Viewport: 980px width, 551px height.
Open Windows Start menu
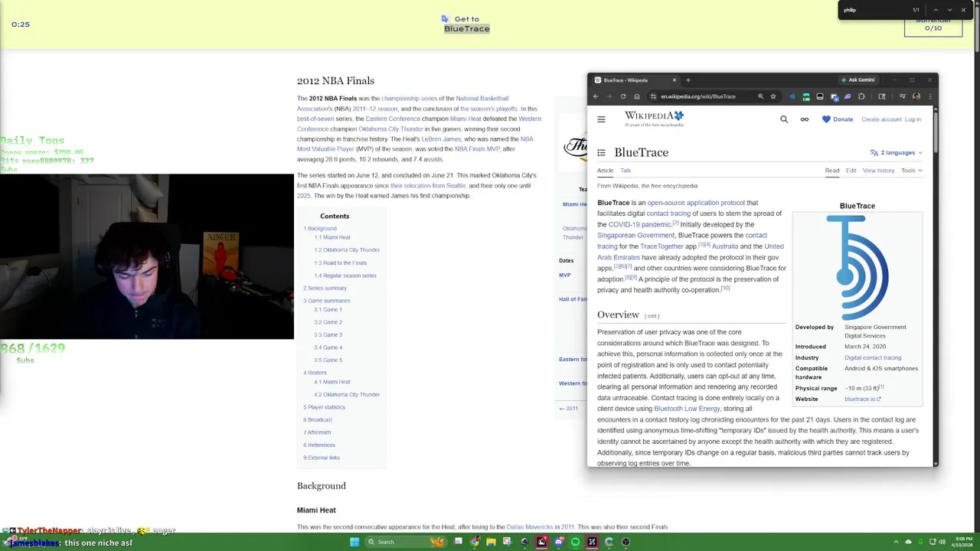[354, 542]
